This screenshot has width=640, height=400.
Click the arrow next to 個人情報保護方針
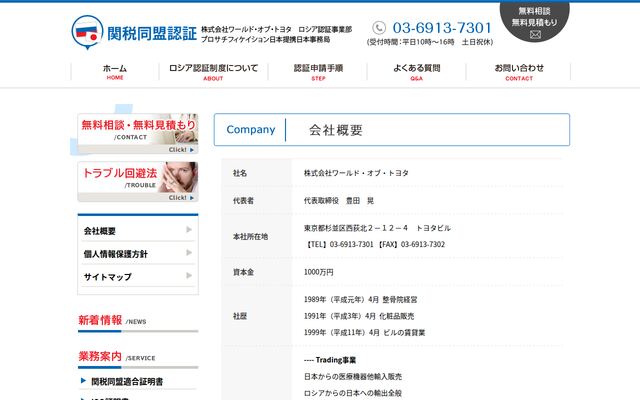[x=189, y=253]
